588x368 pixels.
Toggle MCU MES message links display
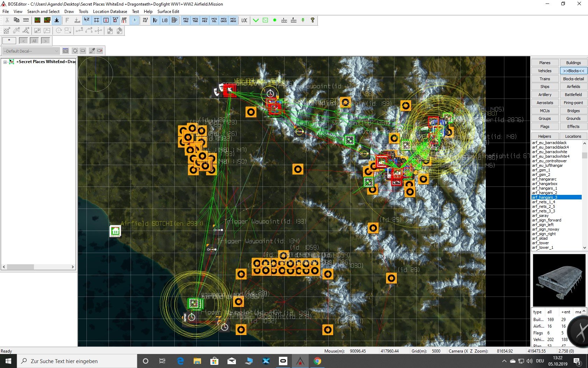205,20
